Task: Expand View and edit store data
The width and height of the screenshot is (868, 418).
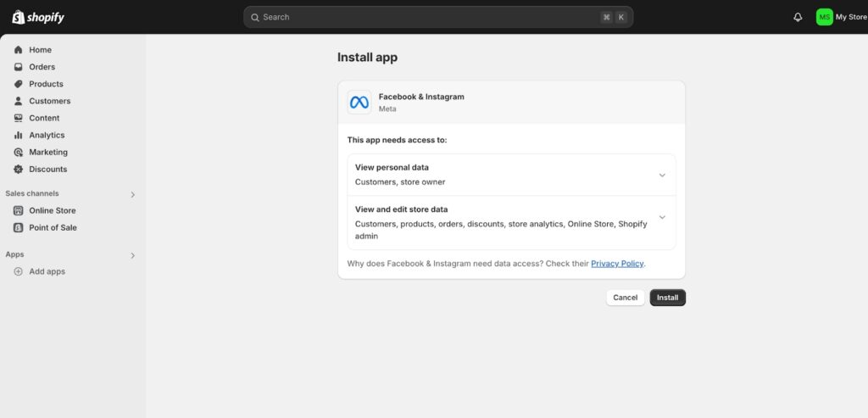Action: click(x=662, y=217)
